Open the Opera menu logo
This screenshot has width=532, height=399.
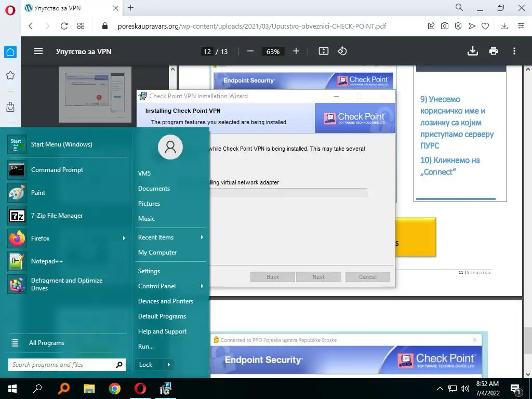point(10,10)
